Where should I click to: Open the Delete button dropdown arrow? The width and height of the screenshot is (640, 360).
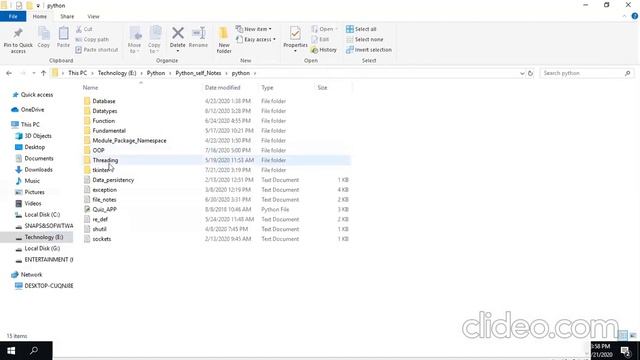point(178,51)
